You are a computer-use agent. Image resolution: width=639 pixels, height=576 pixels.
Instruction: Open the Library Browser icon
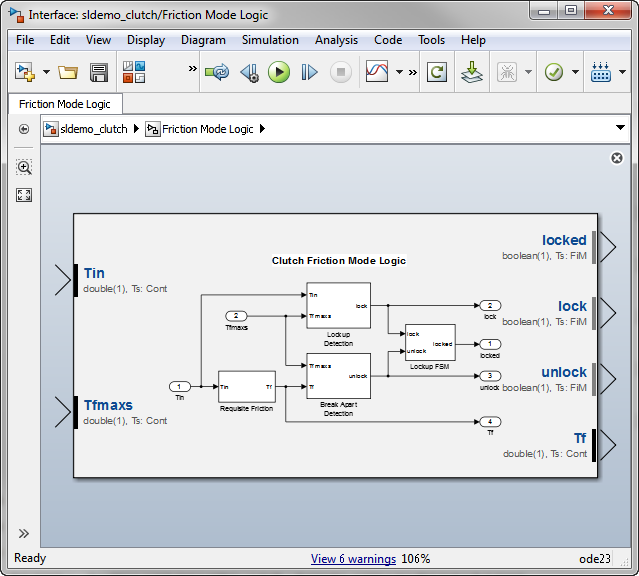tap(134, 72)
